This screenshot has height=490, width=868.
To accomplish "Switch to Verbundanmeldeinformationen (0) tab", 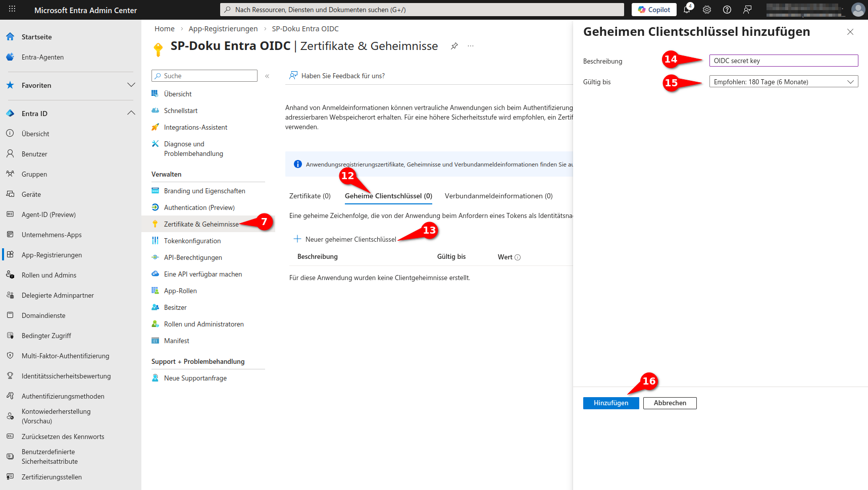I will coord(498,196).
